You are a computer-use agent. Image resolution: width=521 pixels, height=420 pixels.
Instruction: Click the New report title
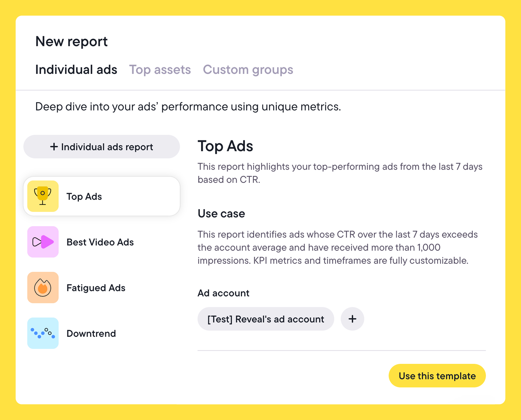point(71,41)
